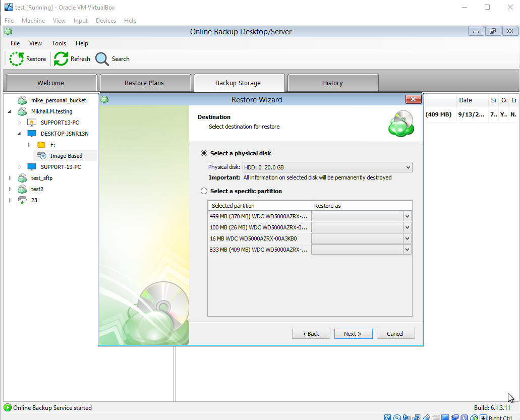Open the VirtualBox Machine menu
This screenshot has width=520, height=420.
(33, 21)
